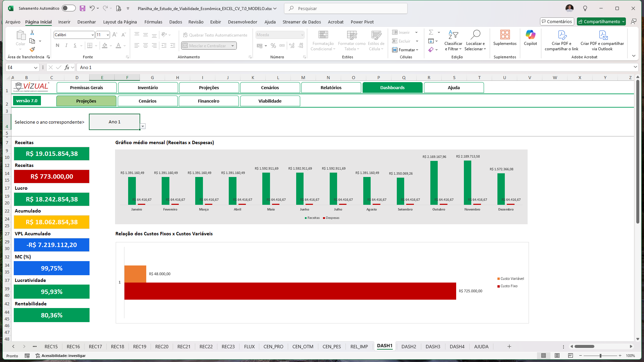The width and height of the screenshot is (644, 362).
Task: Click the Cut scissors icon
Action: (32, 33)
